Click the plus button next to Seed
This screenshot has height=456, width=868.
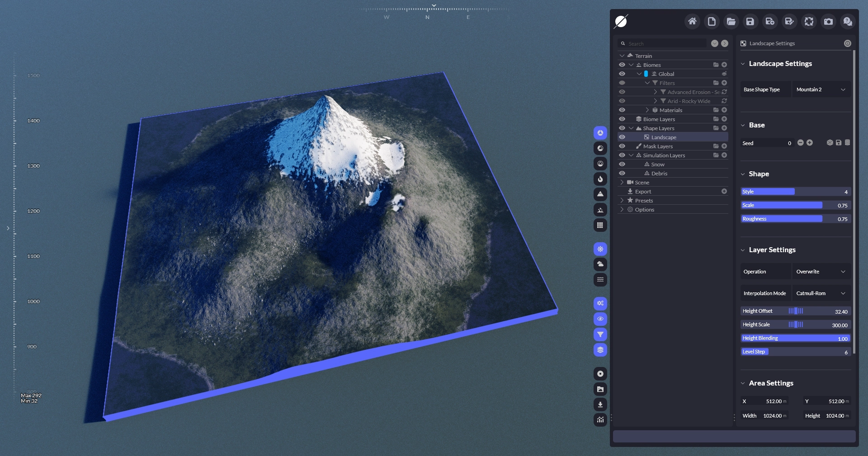click(x=810, y=143)
